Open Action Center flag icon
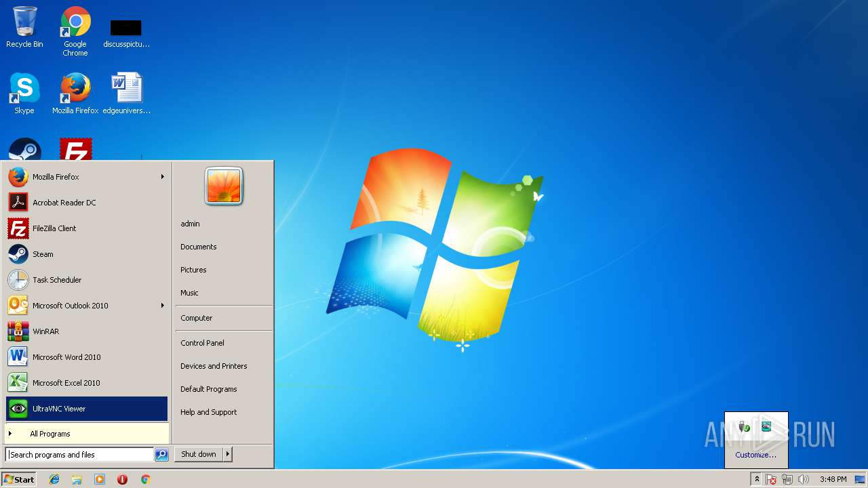Image resolution: width=868 pixels, height=488 pixels. 772,479
